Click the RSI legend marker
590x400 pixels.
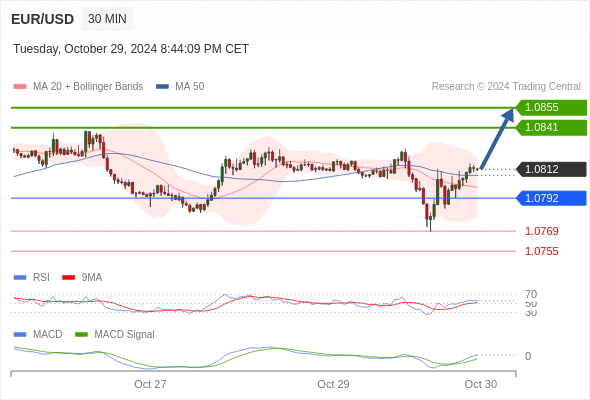tap(20, 278)
